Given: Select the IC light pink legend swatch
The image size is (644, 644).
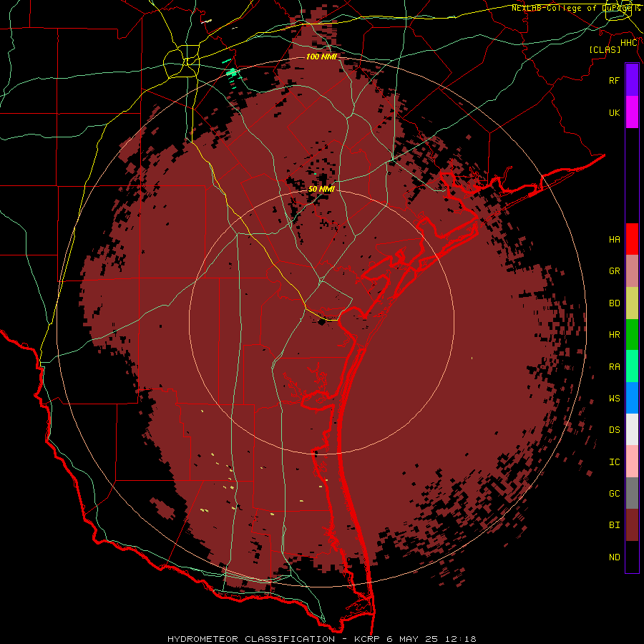Looking at the screenshot, I should (x=632, y=462).
